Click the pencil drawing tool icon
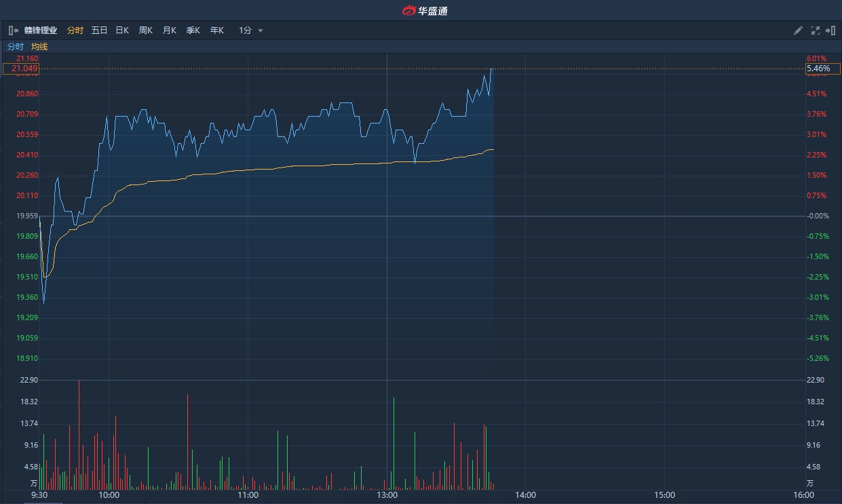The image size is (842, 504). [x=798, y=31]
